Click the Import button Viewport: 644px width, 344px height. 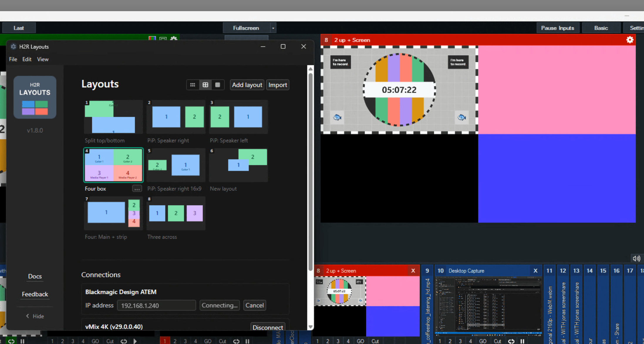point(278,85)
